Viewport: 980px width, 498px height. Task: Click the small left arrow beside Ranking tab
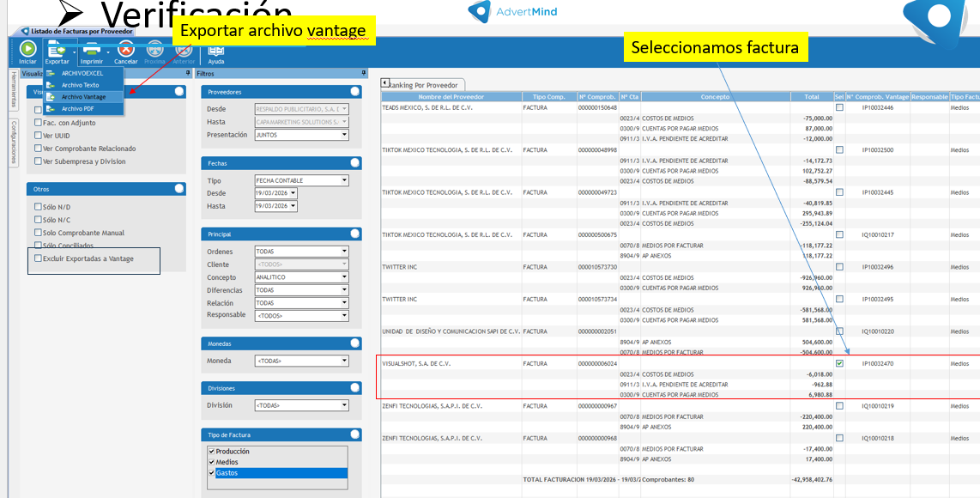point(385,82)
